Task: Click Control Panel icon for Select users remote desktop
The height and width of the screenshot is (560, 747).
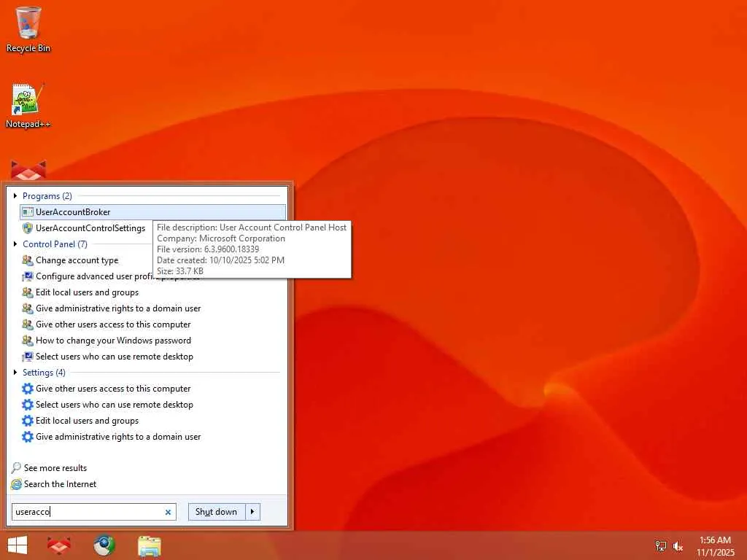Action: click(28, 357)
